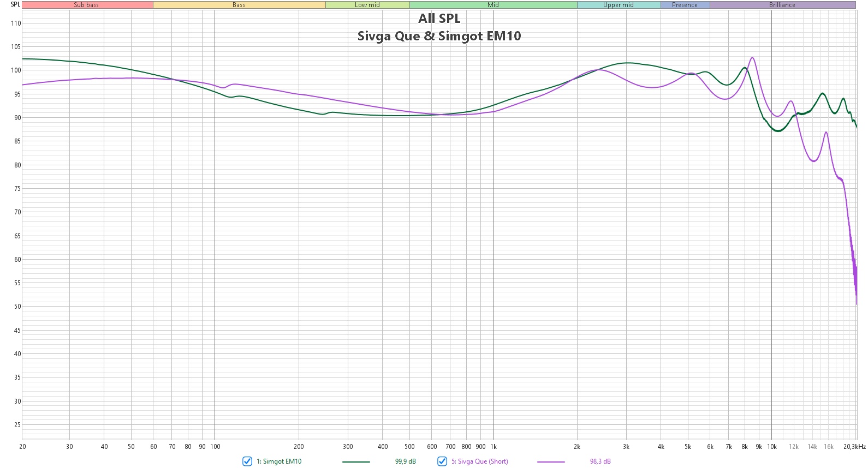Click the 35 dB axis tick label

17,377
